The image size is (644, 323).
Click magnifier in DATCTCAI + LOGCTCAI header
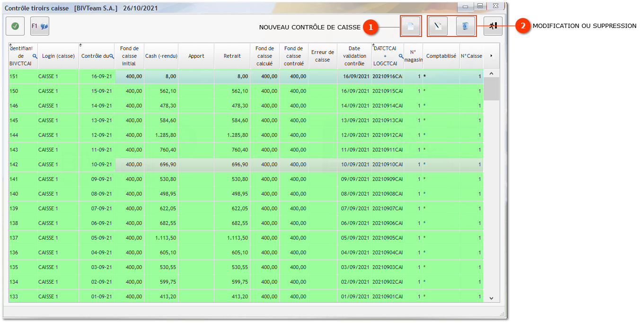tap(401, 56)
